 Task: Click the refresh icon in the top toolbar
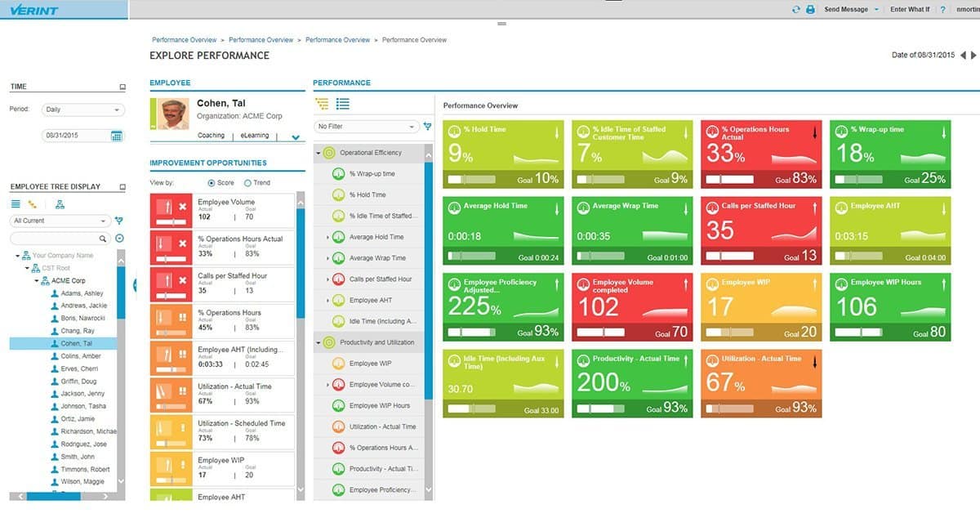tap(796, 9)
